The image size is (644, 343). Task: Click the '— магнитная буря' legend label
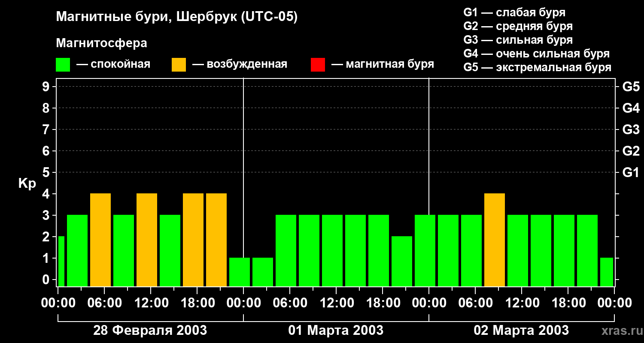pos(383,64)
